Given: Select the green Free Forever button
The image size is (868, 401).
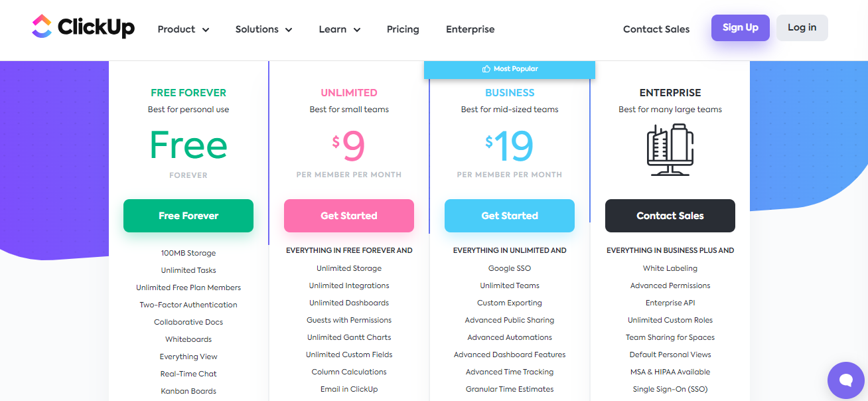Looking at the screenshot, I should coord(188,216).
